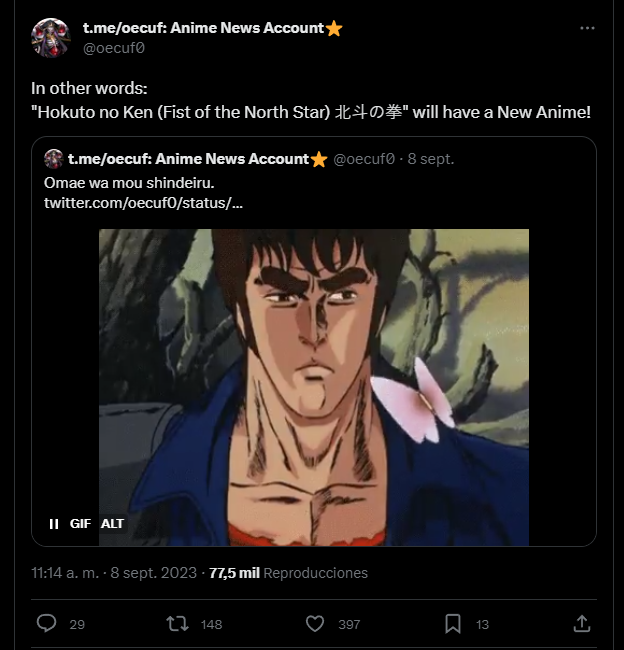Click the quoted text "Omae wa mou shindeiru."
624x650 pixels.
[x=129, y=183]
